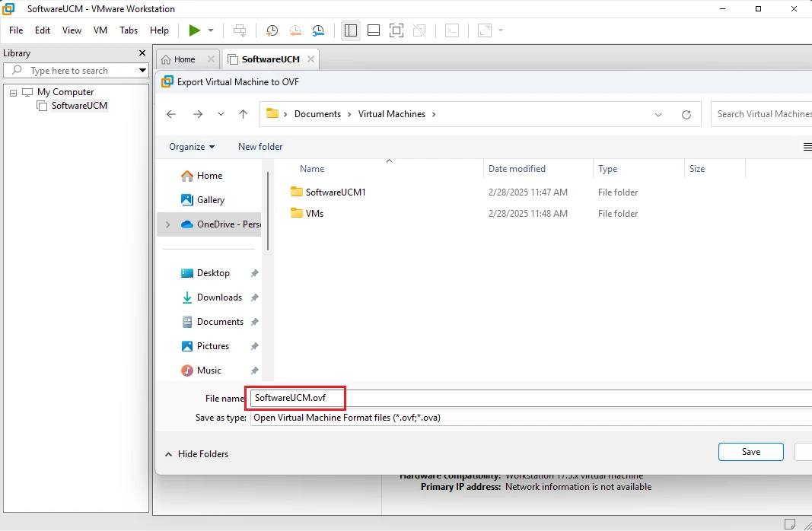Open the Help menu
Image resolution: width=812 pixels, height=531 pixels.
click(x=160, y=30)
